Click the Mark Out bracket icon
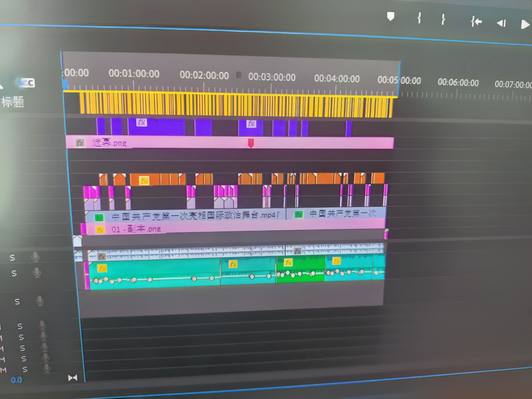The image size is (532, 399). click(443, 19)
